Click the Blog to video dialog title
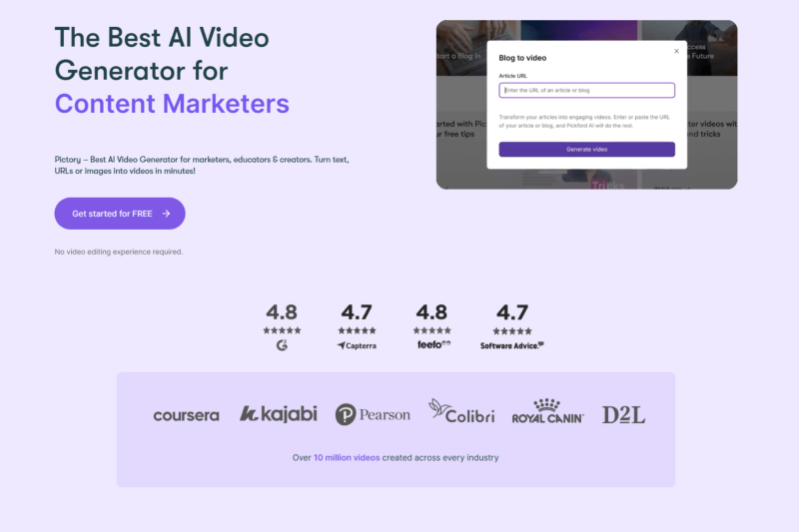This screenshot has height=532, width=799. pyautogui.click(x=522, y=58)
